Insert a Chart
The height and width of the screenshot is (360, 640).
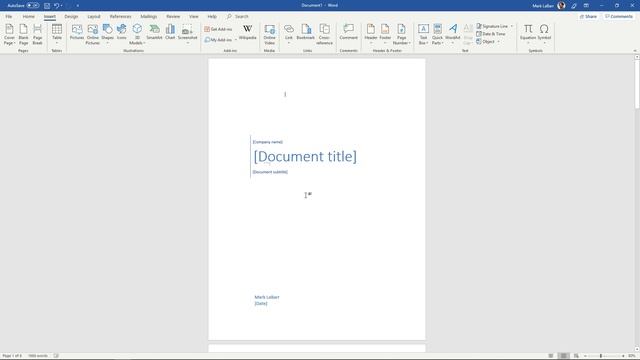click(x=170, y=32)
